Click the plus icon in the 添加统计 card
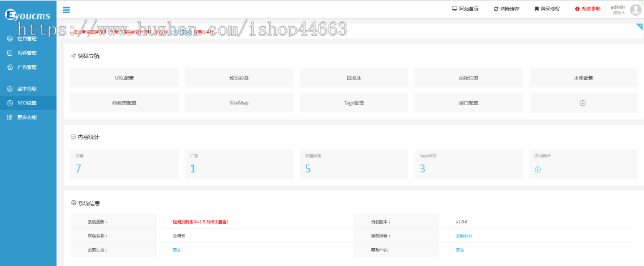The height and width of the screenshot is (266, 644). pyautogui.click(x=537, y=169)
